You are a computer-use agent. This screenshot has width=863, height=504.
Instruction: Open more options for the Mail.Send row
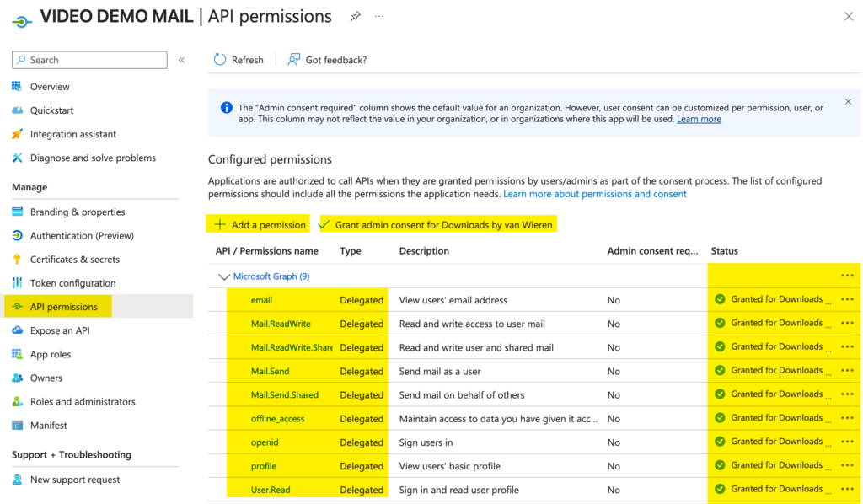click(847, 370)
